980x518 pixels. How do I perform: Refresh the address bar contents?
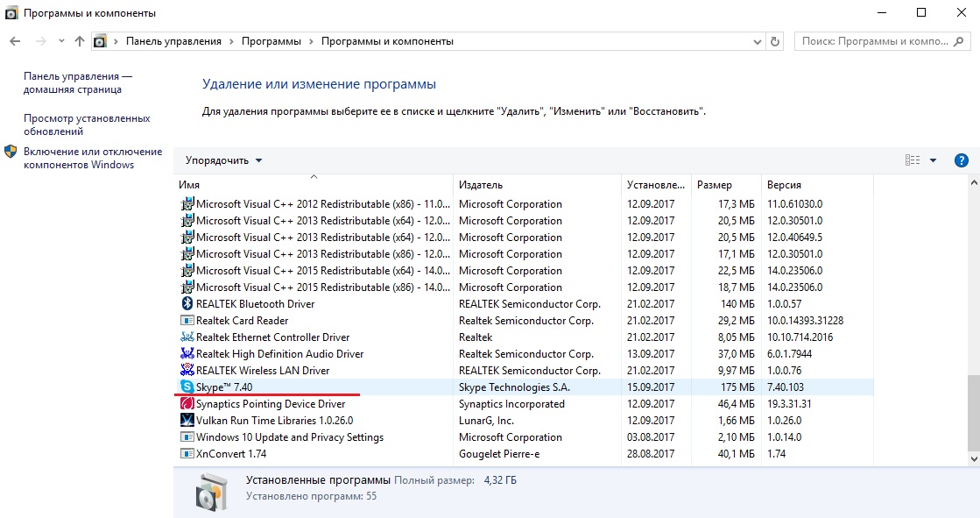coord(775,41)
